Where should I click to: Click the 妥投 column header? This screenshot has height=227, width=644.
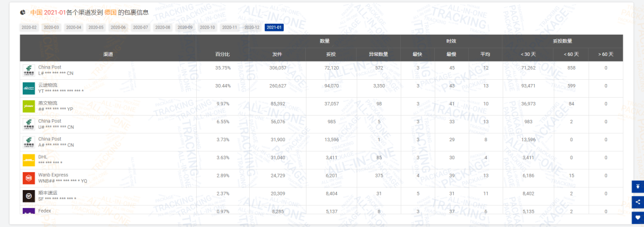coord(331,54)
